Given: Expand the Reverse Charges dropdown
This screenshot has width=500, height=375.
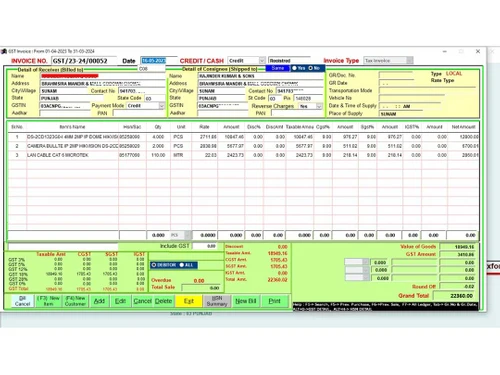Looking at the screenshot, I should pyautogui.click(x=319, y=106).
